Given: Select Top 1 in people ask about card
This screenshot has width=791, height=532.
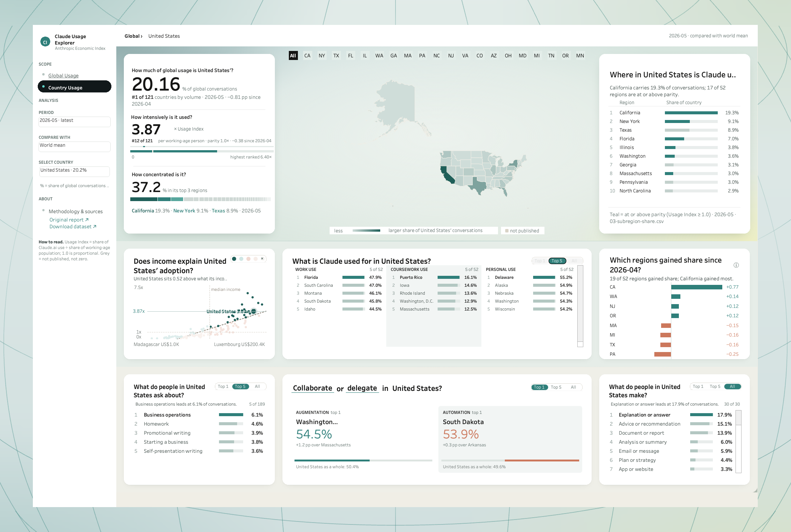Looking at the screenshot, I should coord(223,386).
